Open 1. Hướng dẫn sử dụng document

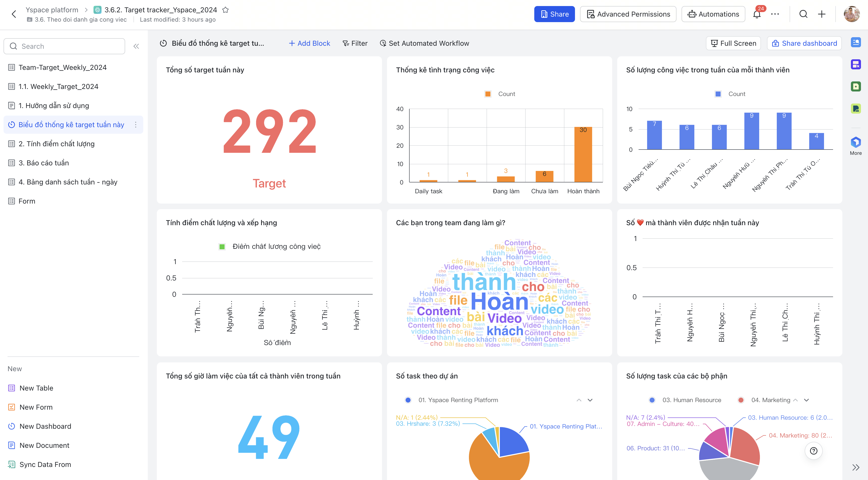73,106
